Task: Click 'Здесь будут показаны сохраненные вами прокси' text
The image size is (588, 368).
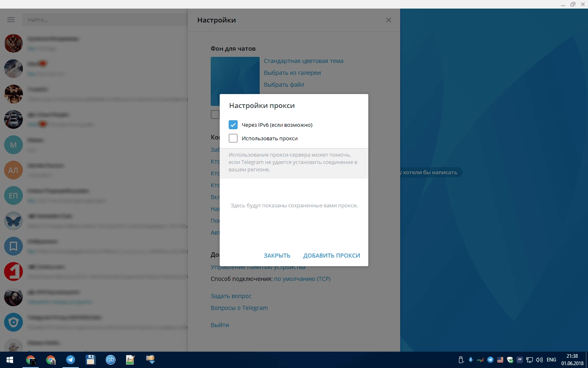Action: [x=294, y=206]
